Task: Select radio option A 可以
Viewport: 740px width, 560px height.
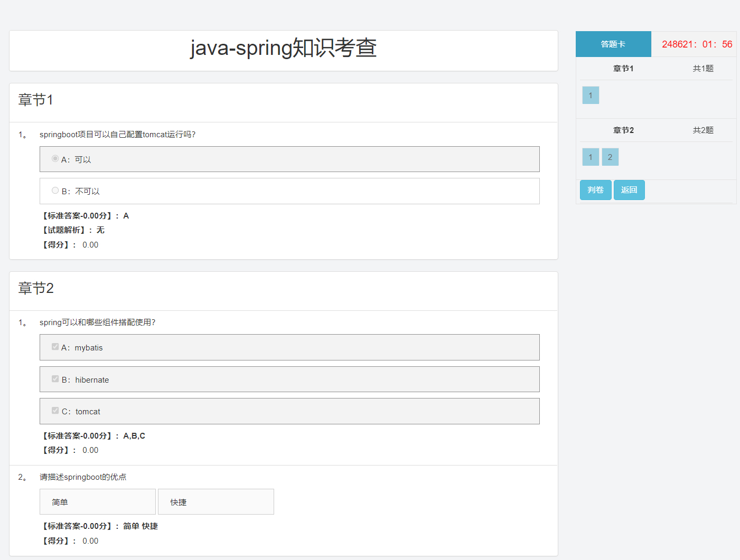Action: click(55, 158)
